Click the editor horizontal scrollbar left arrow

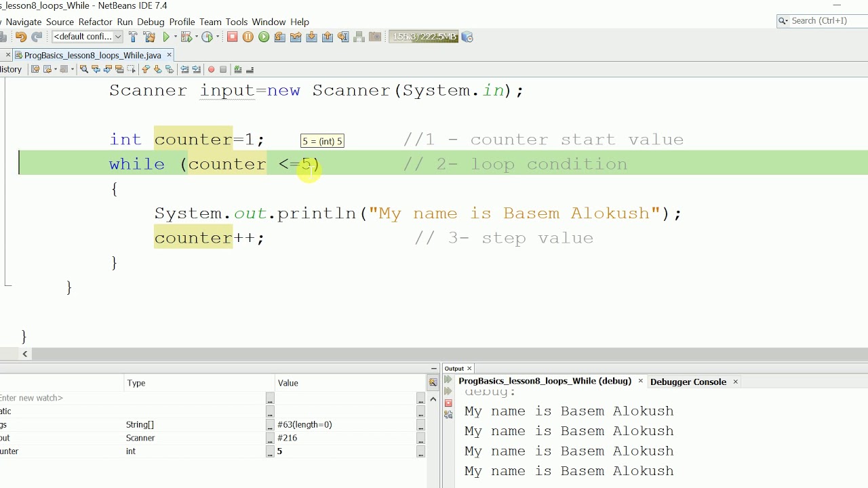point(25,354)
